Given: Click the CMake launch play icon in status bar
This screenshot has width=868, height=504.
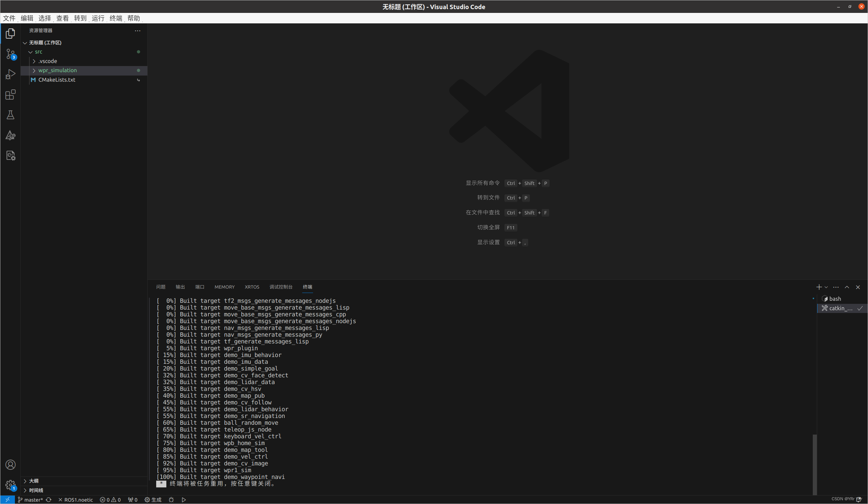Looking at the screenshot, I should (x=184, y=500).
